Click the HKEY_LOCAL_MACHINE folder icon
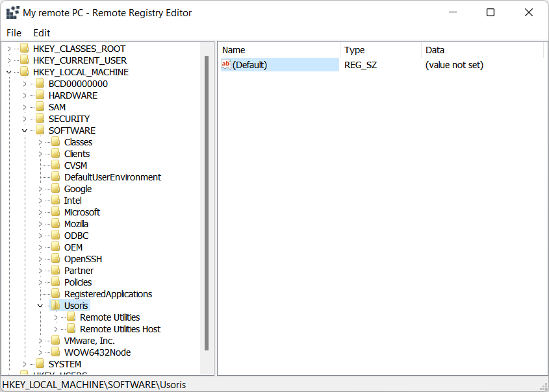The width and height of the screenshot is (549, 392). pos(25,72)
